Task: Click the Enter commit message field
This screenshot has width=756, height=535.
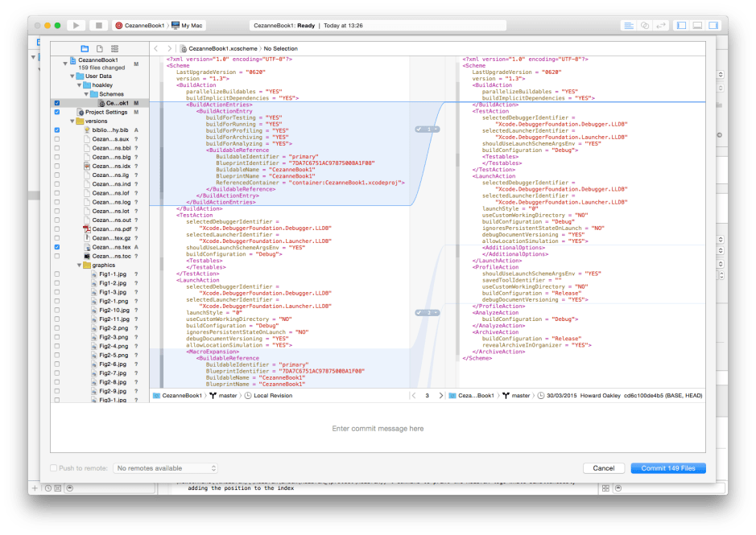Action: tap(377, 429)
